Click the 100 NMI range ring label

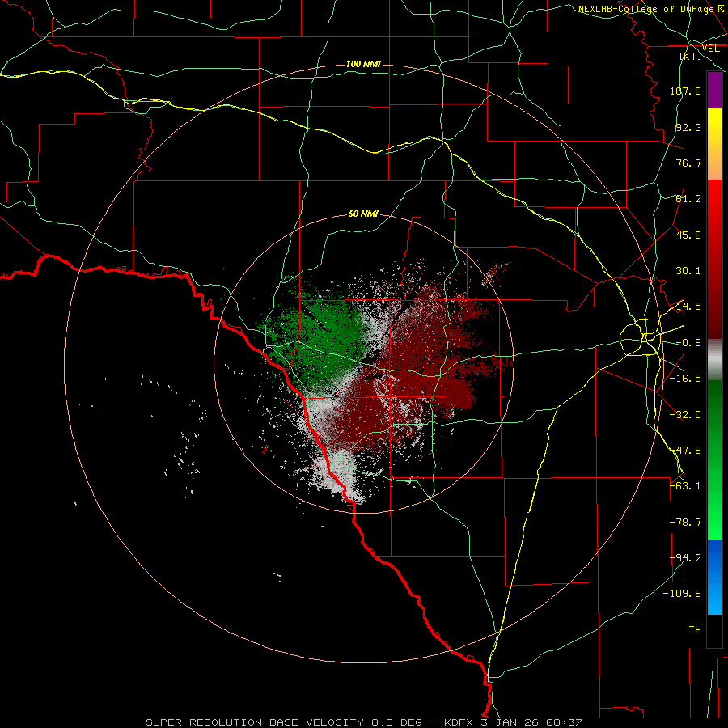pos(363,64)
